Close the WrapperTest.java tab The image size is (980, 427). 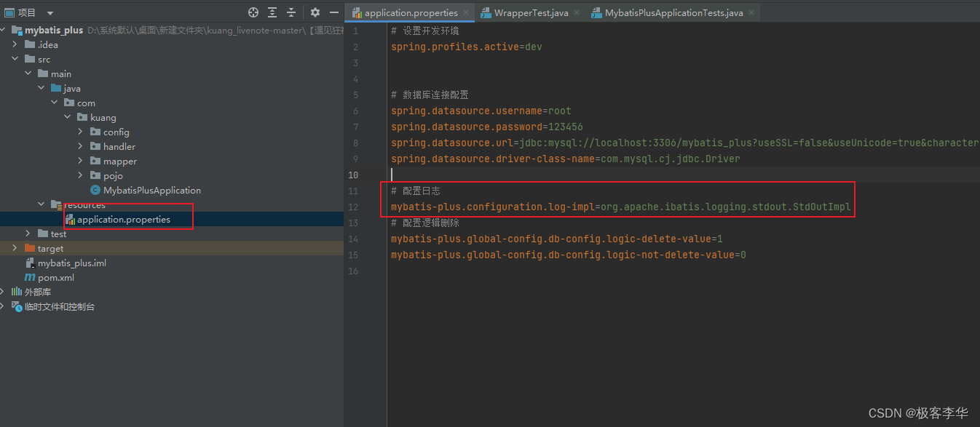coord(577,13)
